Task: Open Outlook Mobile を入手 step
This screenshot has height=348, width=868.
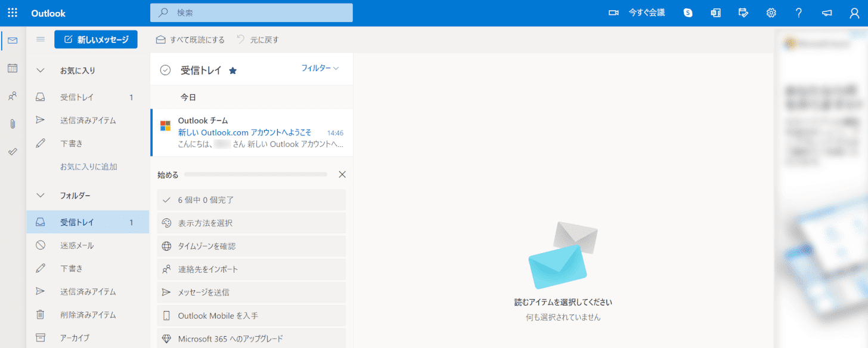Action: coord(252,316)
